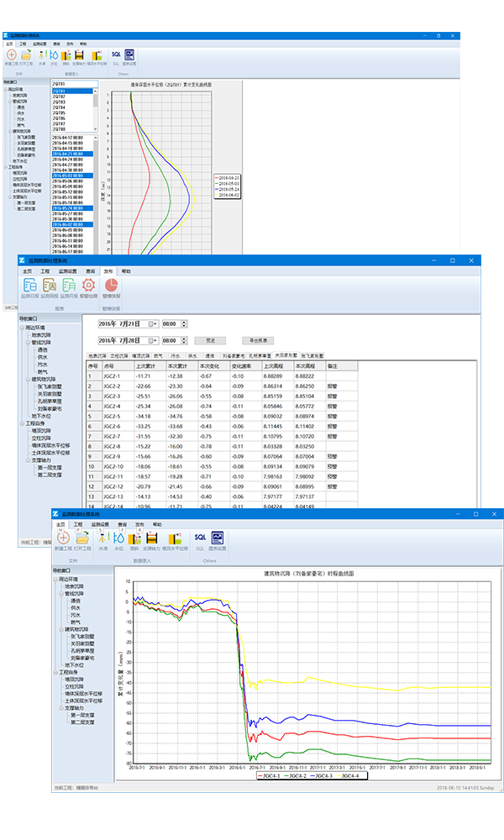Viewport: 504px width, 840px height.
Task: Click the 2016-06-02 legend entry
Action: 228,195
